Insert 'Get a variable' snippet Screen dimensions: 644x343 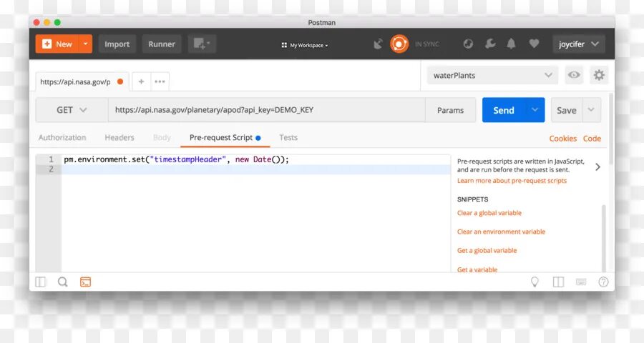(x=477, y=269)
